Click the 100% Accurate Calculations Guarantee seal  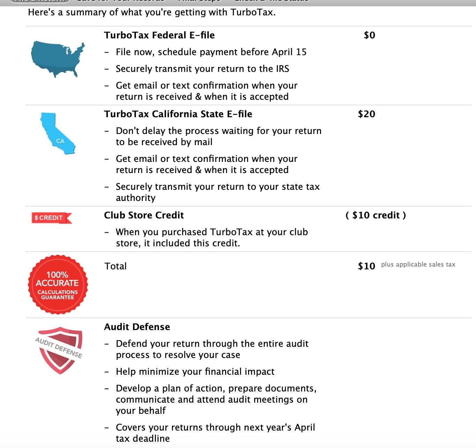(58, 285)
